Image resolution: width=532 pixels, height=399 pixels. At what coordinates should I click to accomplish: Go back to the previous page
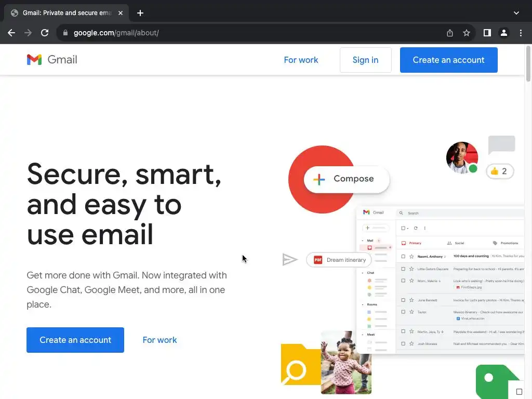pos(11,33)
